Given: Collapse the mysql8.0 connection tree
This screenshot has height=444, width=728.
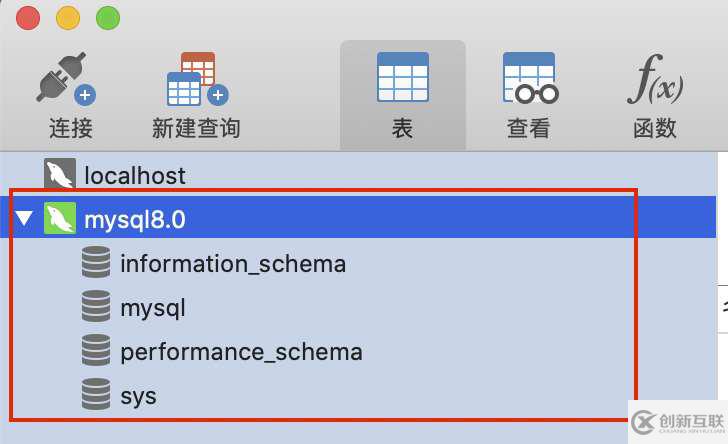Looking at the screenshot, I should point(25,219).
